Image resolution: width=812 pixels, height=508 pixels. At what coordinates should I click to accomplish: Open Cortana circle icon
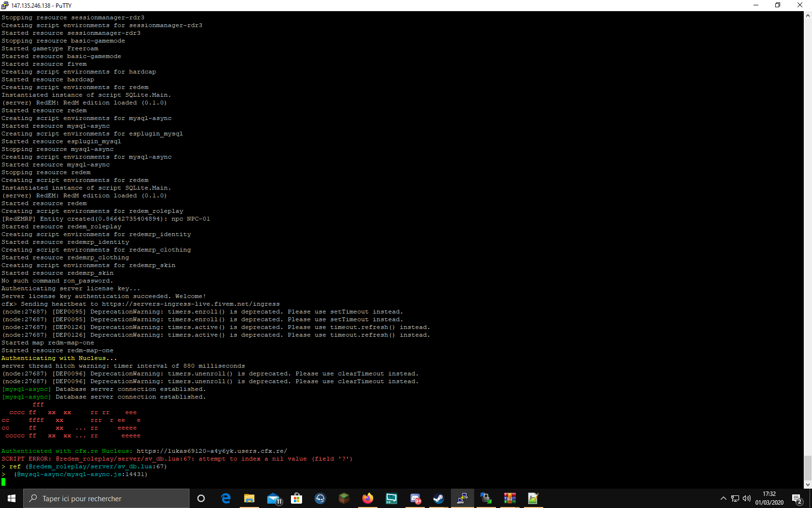[201, 498]
